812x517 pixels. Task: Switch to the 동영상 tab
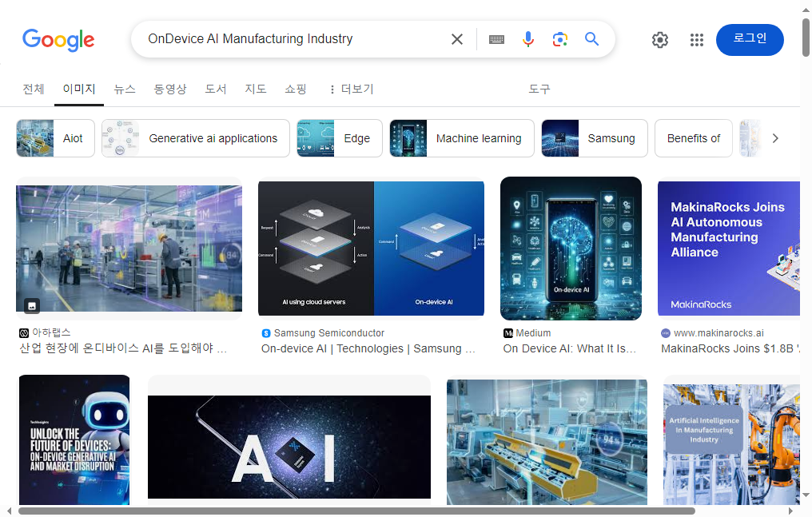point(170,89)
